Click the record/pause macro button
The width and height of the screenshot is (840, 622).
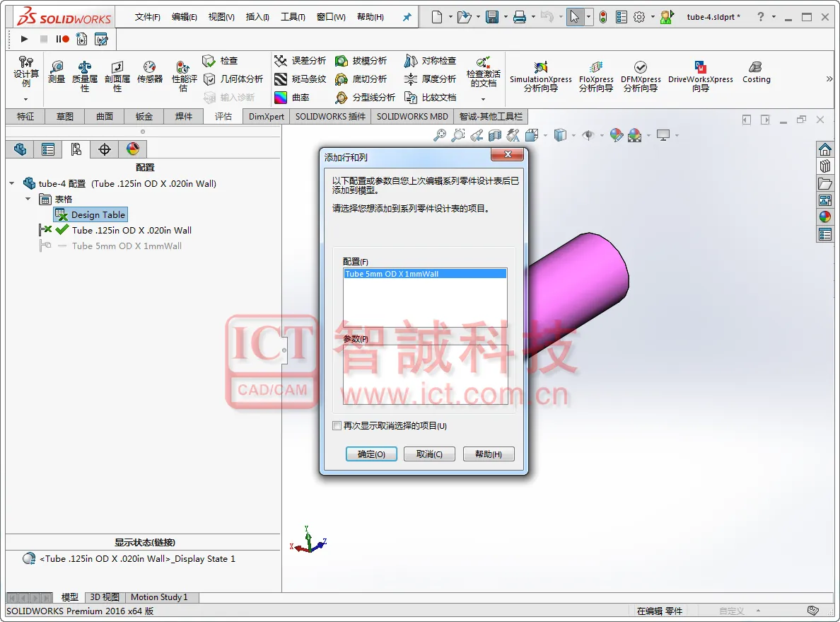point(63,39)
